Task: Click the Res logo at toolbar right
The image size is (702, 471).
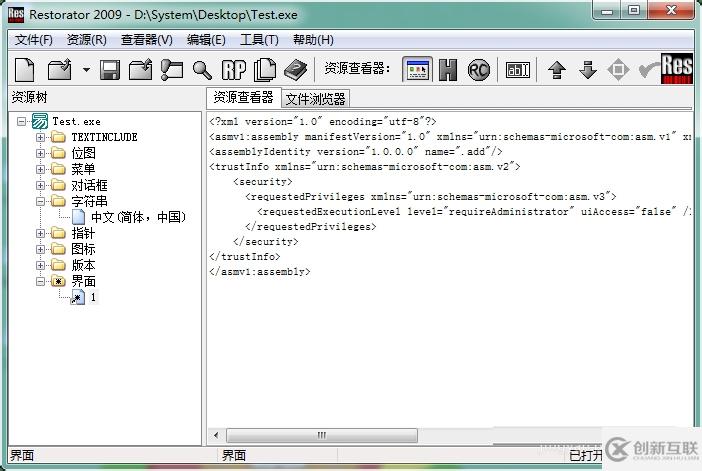Action: click(x=676, y=69)
